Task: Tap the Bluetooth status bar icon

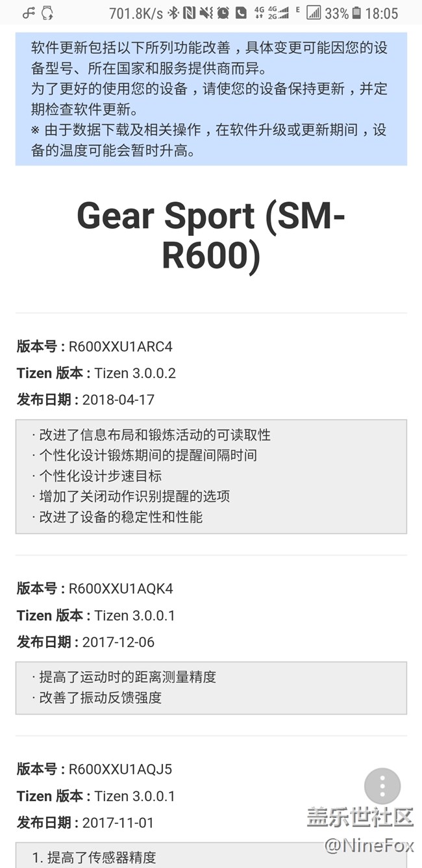Action: 173,13
